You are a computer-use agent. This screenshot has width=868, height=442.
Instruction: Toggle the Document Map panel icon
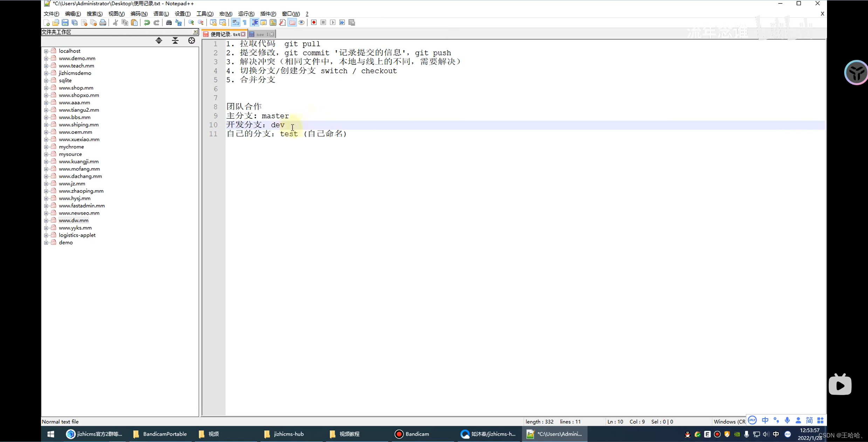click(x=273, y=22)
